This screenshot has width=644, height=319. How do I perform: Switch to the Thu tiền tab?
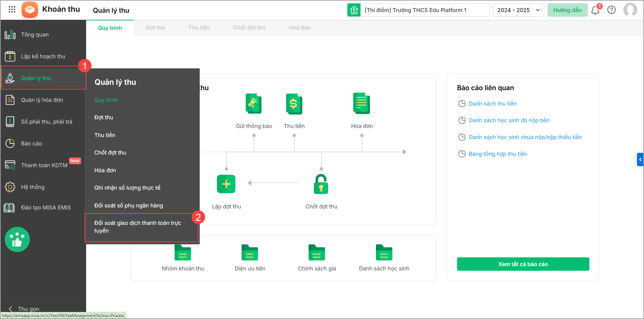(x=199, y=27)
